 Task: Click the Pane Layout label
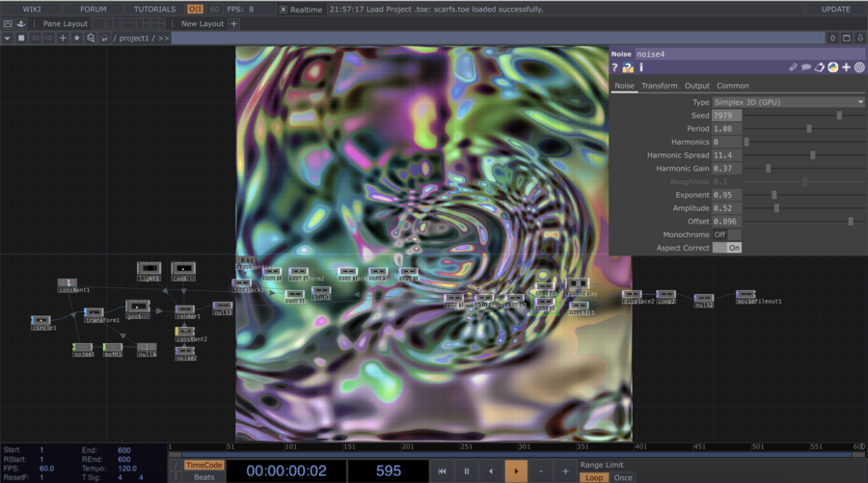66,24
